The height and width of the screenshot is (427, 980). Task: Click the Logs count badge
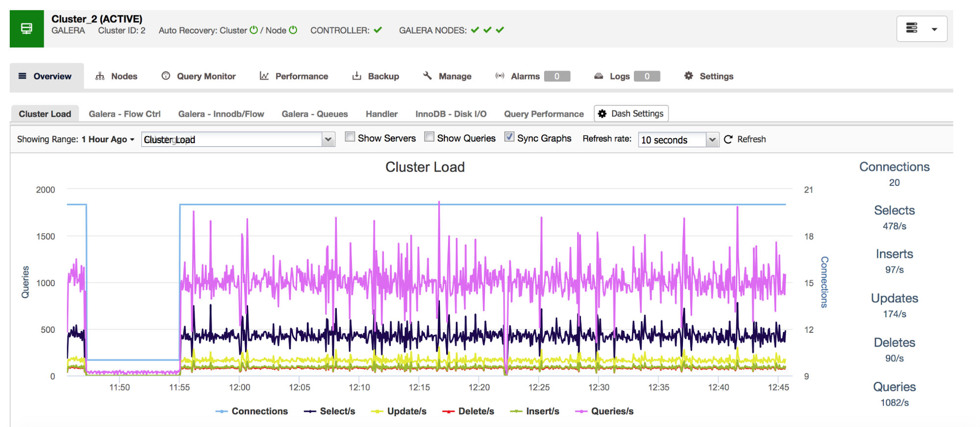coord(647,76)
